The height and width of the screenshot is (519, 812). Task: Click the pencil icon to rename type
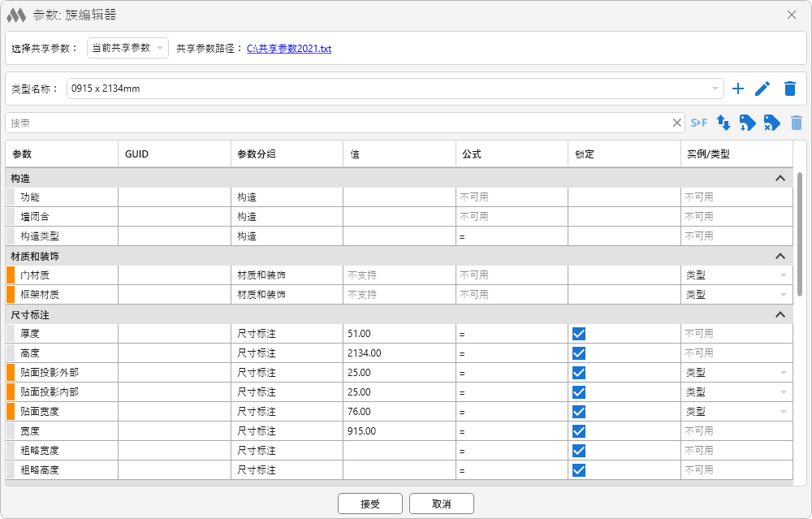pos(762,89)
